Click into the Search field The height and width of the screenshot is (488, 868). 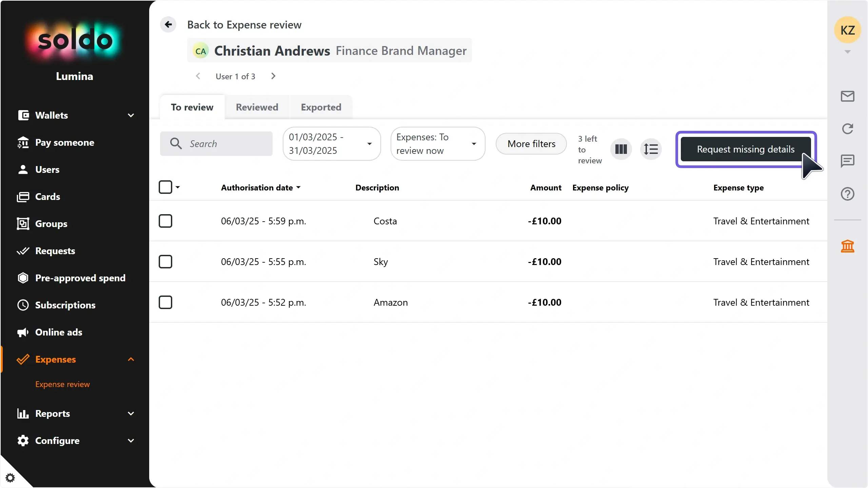pos(216,144)
